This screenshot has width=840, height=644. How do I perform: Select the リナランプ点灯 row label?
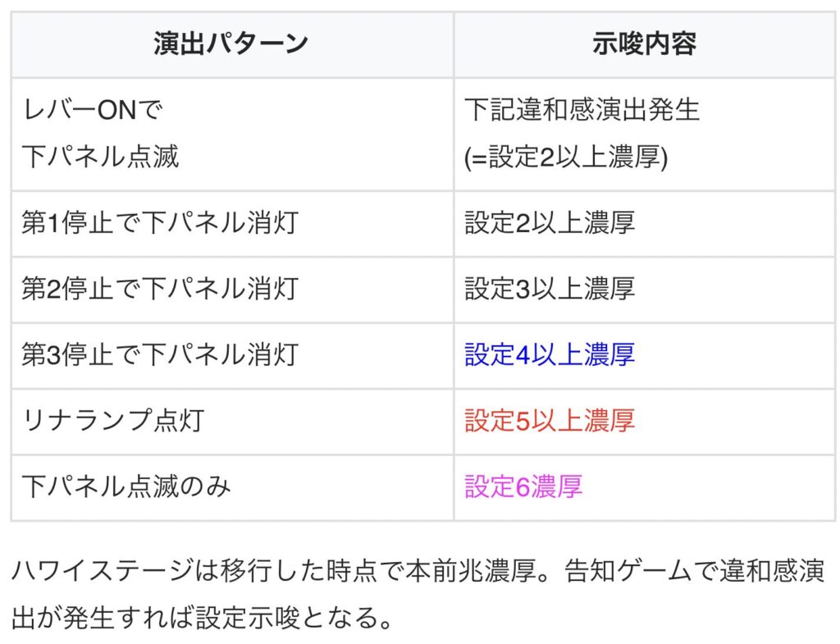tap(113, 421)
